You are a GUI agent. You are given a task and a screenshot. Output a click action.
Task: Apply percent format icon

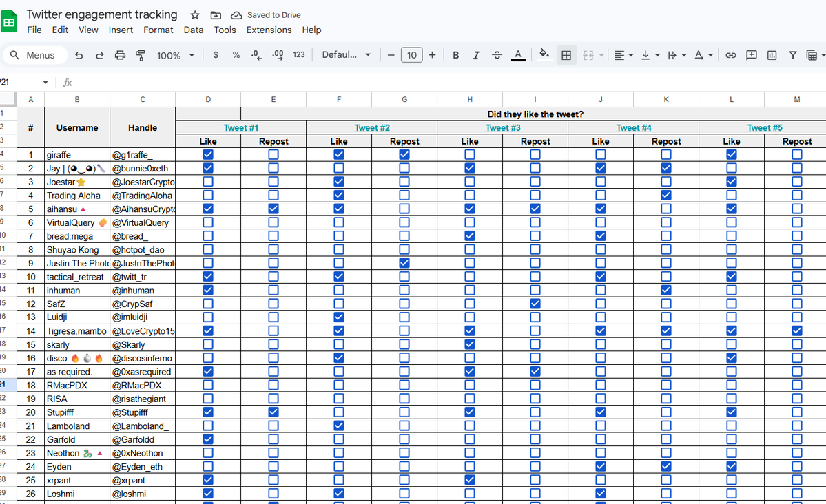(236, 55)
